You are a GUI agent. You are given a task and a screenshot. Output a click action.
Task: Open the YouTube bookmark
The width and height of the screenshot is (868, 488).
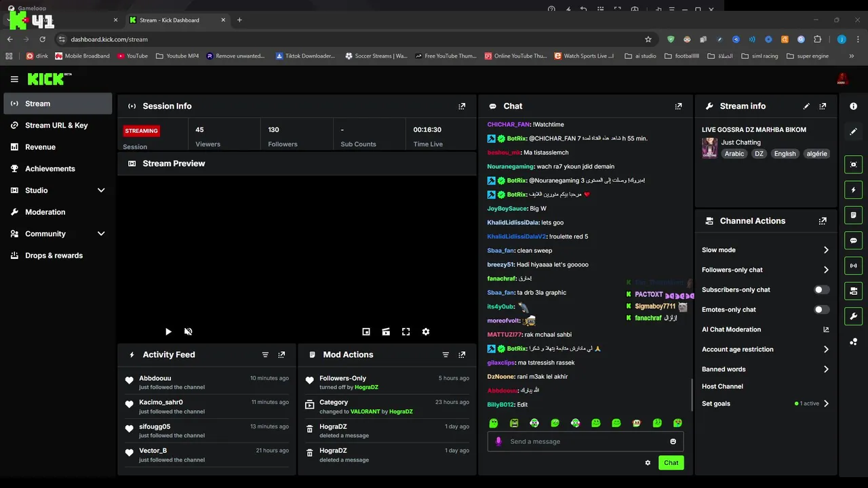(132, 56)
